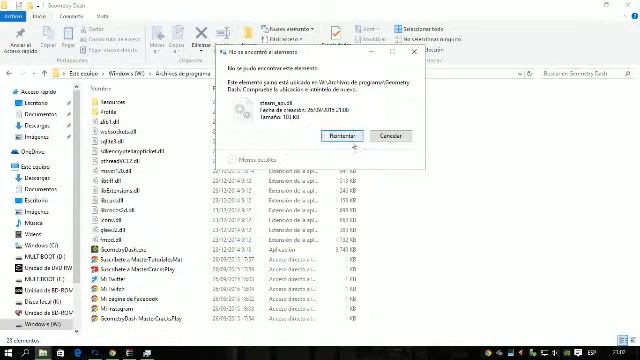Switch to the Inicio ribbon tab

[39, 16]
